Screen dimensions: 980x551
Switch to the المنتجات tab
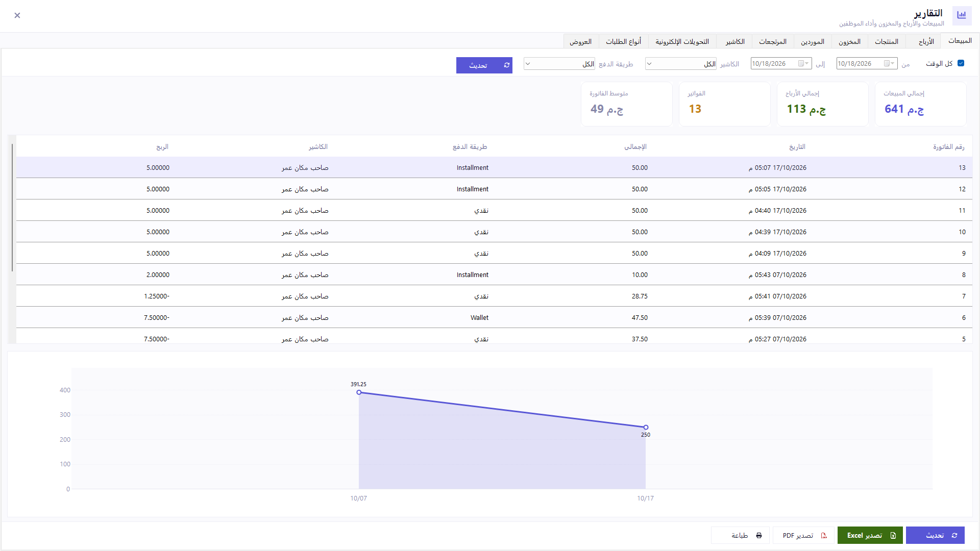[x=887, y=41]
